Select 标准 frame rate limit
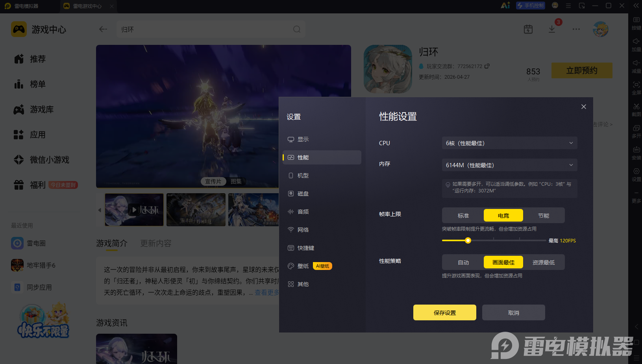 tap(463, 216)
